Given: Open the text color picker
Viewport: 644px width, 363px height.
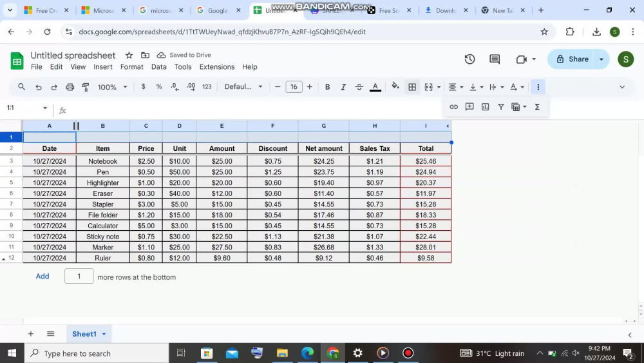Looking at the screenshot, I should (375, 87).
